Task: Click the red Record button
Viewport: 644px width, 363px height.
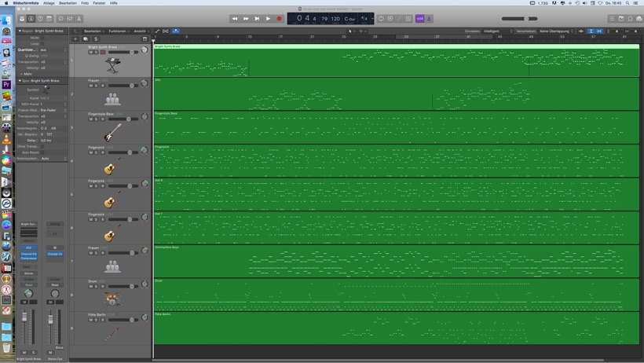Action: [x=279, y=19]
